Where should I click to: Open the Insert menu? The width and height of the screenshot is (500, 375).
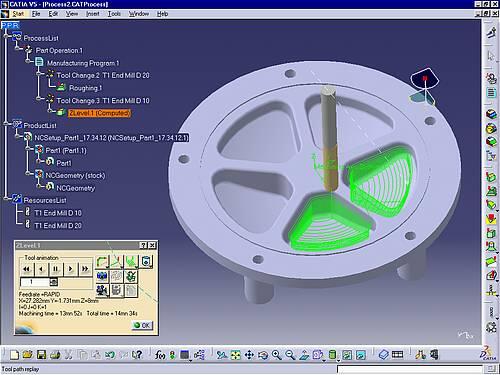pyautogui.click(x=93, y=14)
